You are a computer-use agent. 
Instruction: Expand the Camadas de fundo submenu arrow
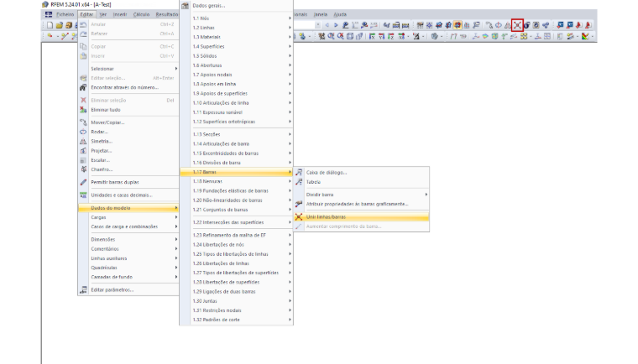pos(176,277)
